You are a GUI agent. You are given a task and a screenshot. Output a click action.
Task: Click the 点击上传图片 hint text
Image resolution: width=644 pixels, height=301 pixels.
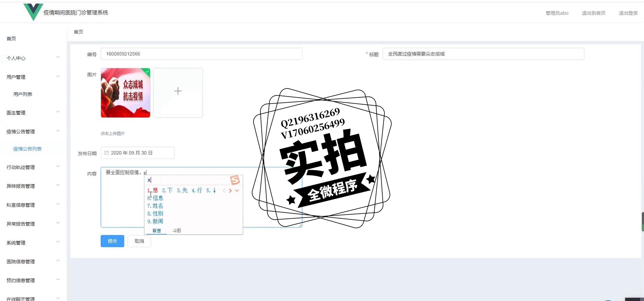point(113,134)
